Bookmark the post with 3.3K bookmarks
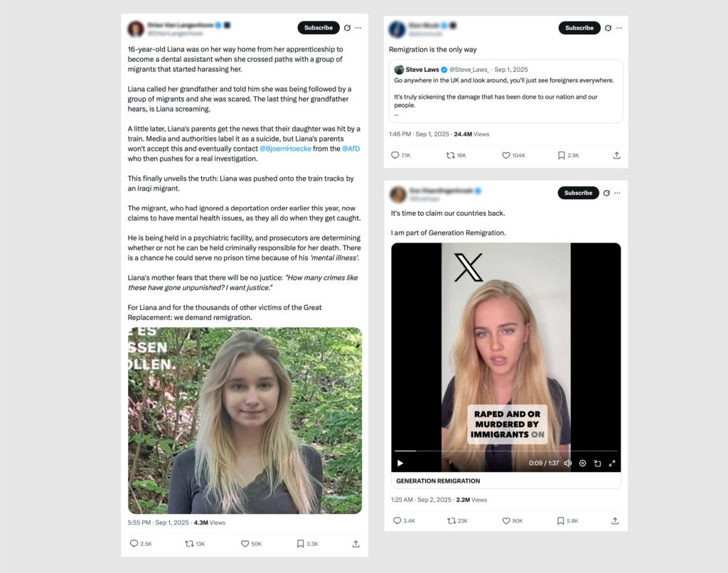This screenshot has width=728, height=573. [301, 544]
